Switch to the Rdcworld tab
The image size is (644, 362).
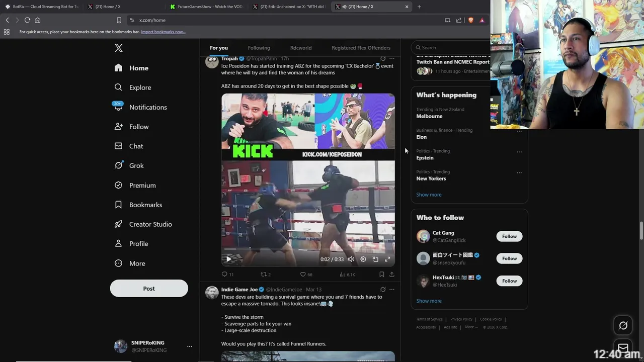click(x=301, y=48)
